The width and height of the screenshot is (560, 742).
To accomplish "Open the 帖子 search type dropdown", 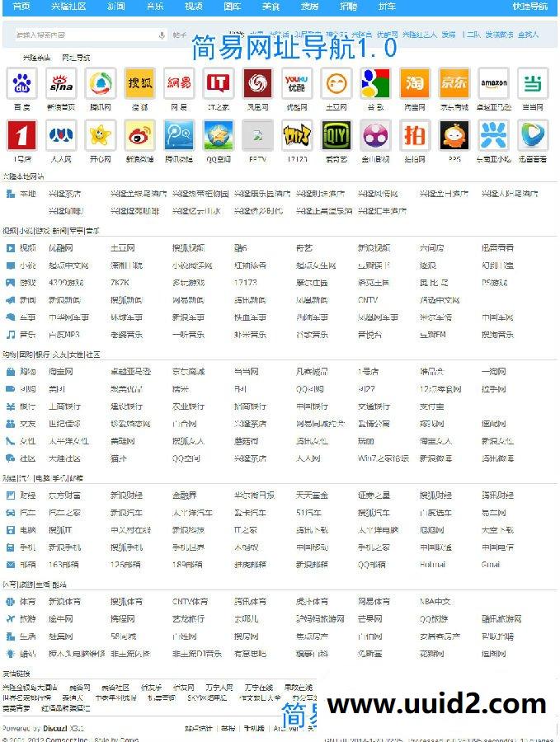I will (x=180, y=35).
